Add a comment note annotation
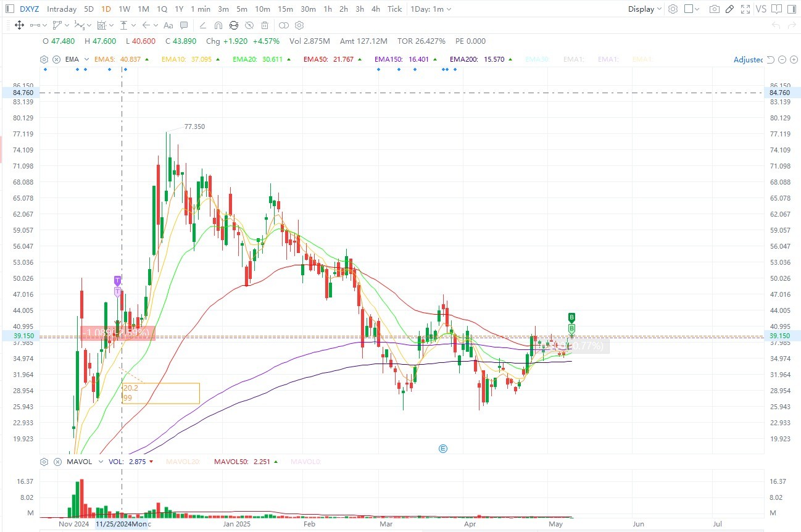Viewport: 801px width, 532px height. (x=184, y=25)
